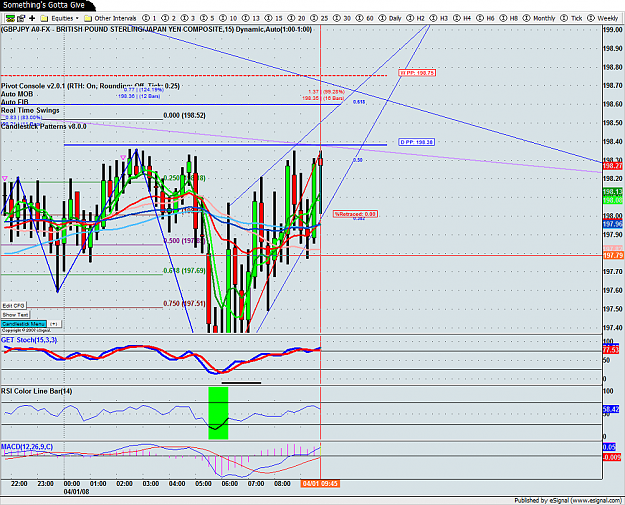Open the Other Intervals folder
This screenshot has width=625, height=505.
pyautogui.click(x=110, y=18)
